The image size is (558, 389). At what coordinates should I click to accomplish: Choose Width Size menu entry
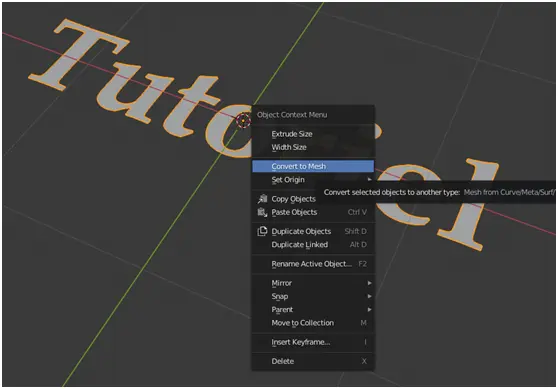tap(313, 147)
